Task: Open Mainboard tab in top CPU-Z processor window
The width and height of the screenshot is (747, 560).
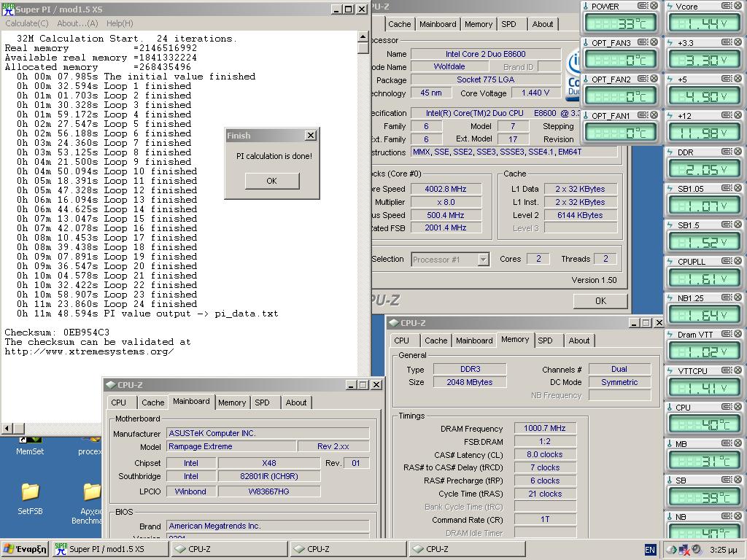Action: pos(438,24)
